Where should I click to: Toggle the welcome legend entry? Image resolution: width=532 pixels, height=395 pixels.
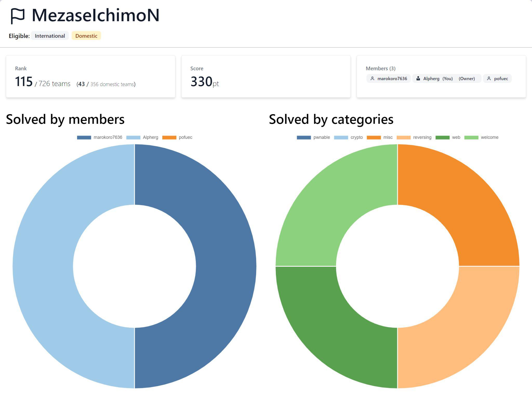click(481, 137)
